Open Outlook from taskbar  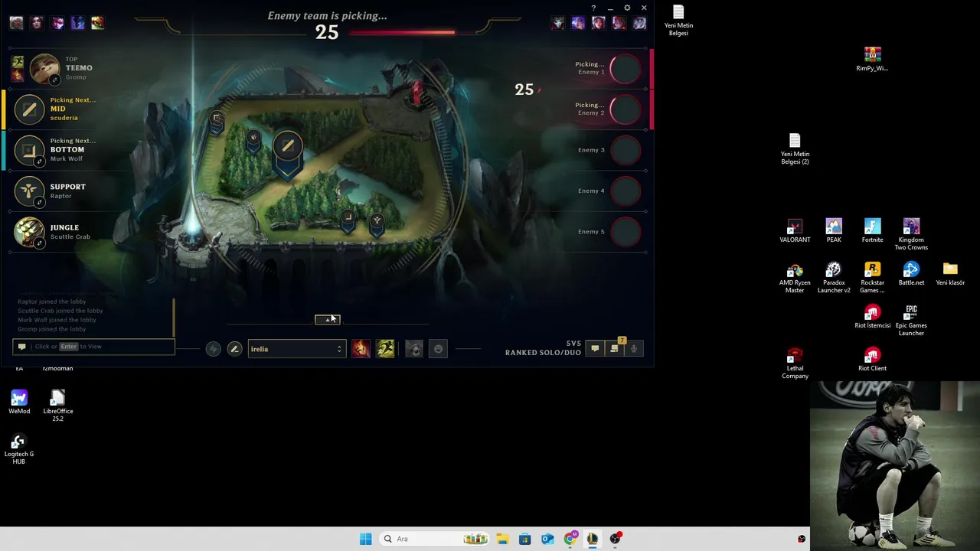(547, 539)
